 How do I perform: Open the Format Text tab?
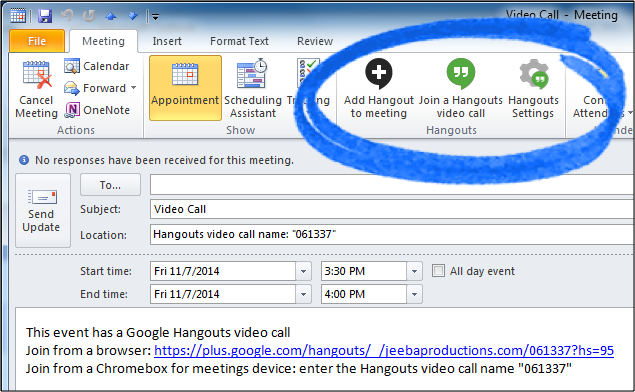coord(239,41)
